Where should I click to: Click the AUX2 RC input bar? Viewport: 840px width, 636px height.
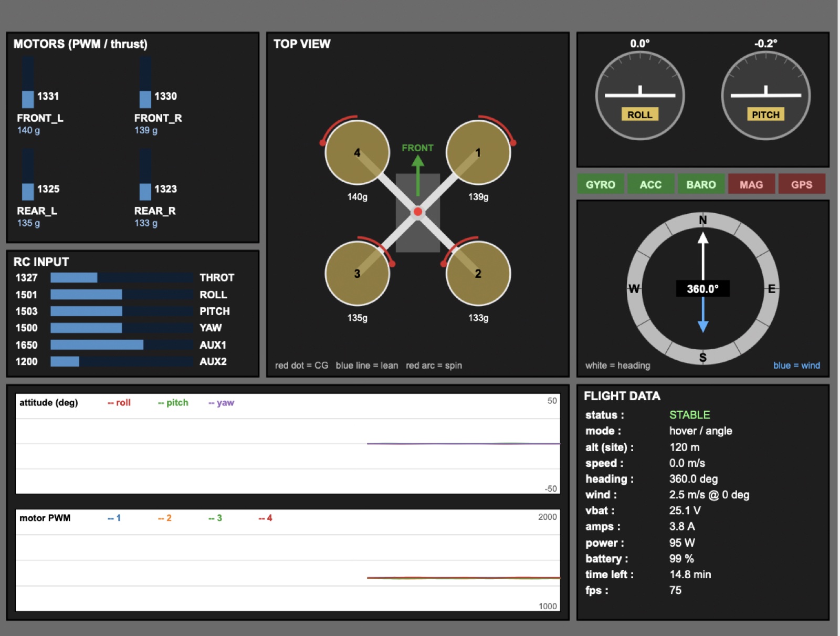coord(122,361)
